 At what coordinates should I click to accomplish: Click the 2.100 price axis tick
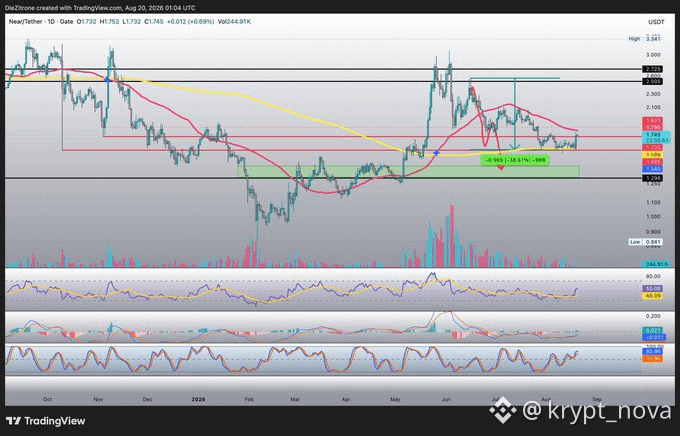[653, 108]
